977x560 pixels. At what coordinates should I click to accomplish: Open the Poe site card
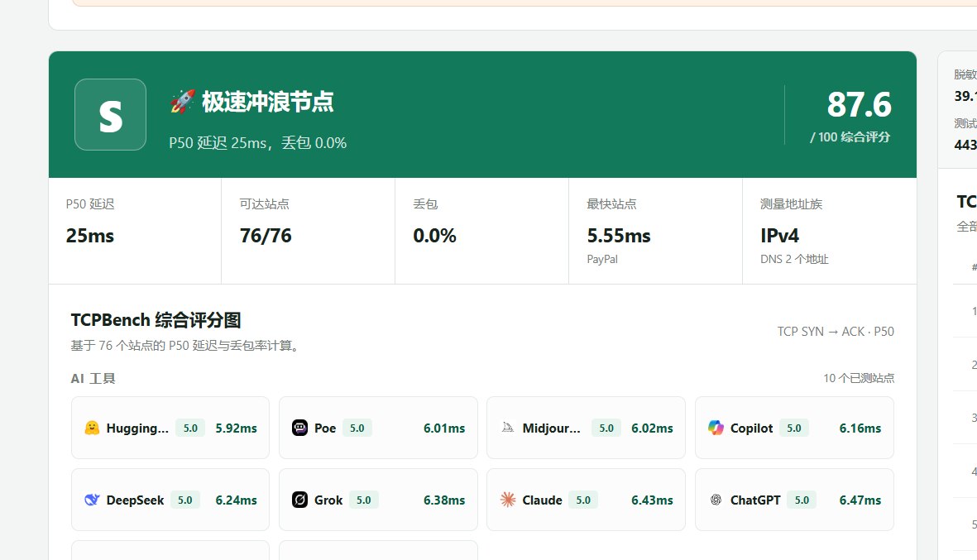(x=378, y=428)
